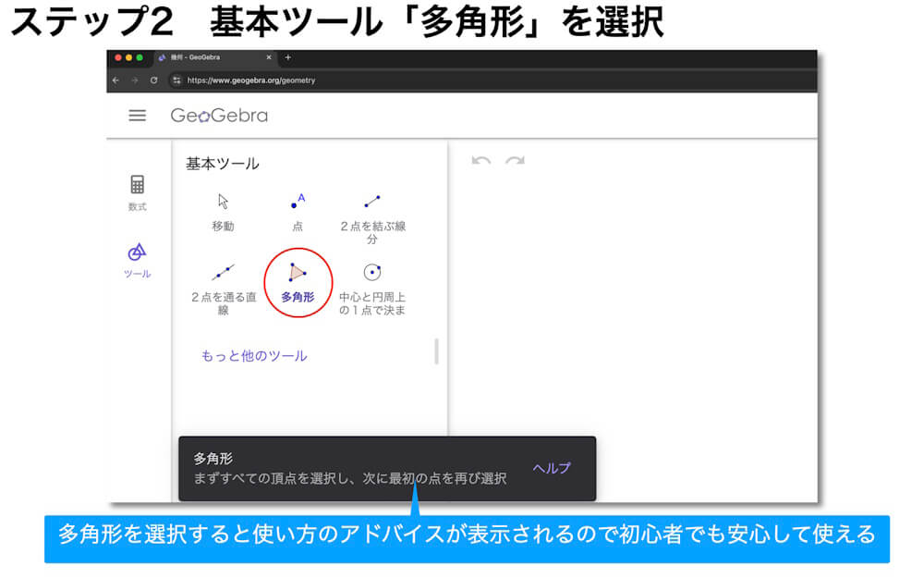Choose the circle with center tool
The height and width of the screenshot is (578, 924).
[371, 273]
